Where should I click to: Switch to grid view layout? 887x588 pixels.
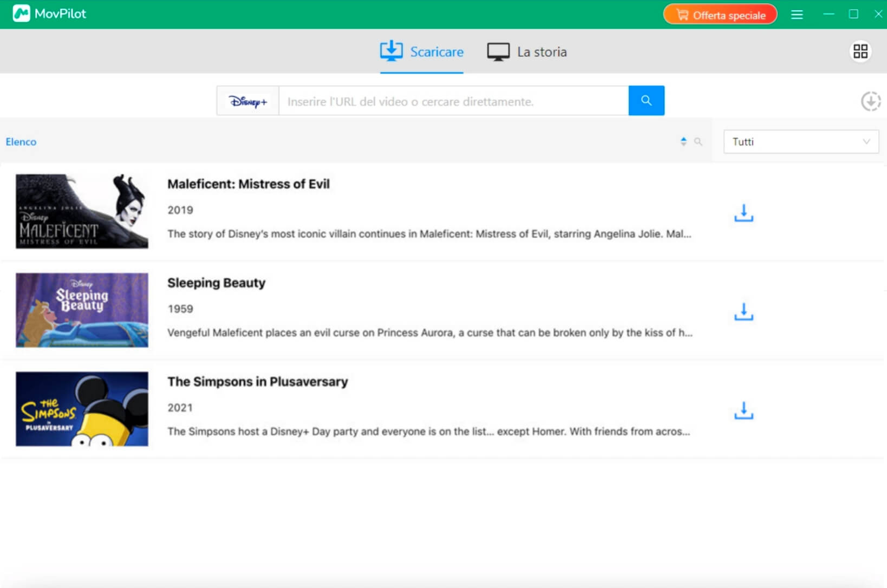pyautogui.click(x=860, y=51)
